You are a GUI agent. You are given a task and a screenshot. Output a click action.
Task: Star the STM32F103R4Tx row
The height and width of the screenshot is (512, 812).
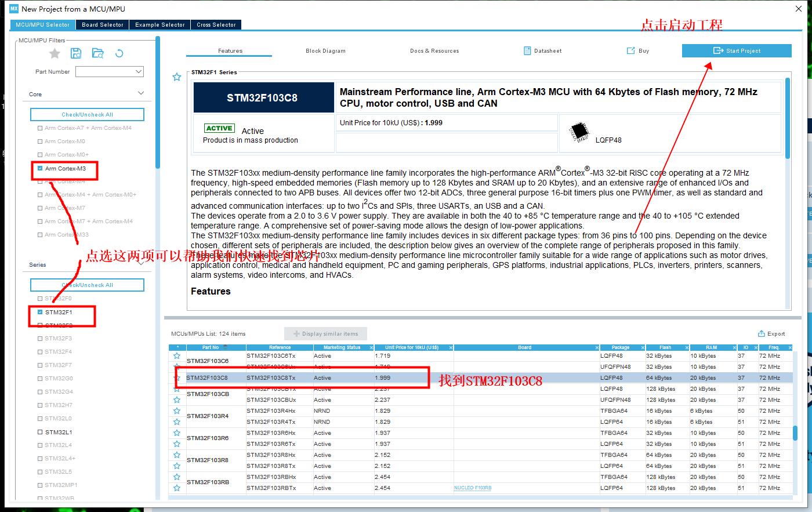point(177,422)
